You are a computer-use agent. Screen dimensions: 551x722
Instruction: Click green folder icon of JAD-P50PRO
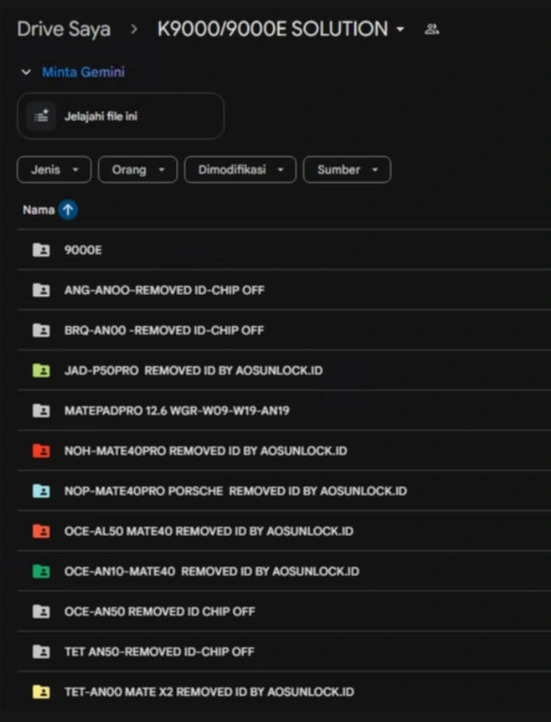[41, 370]
